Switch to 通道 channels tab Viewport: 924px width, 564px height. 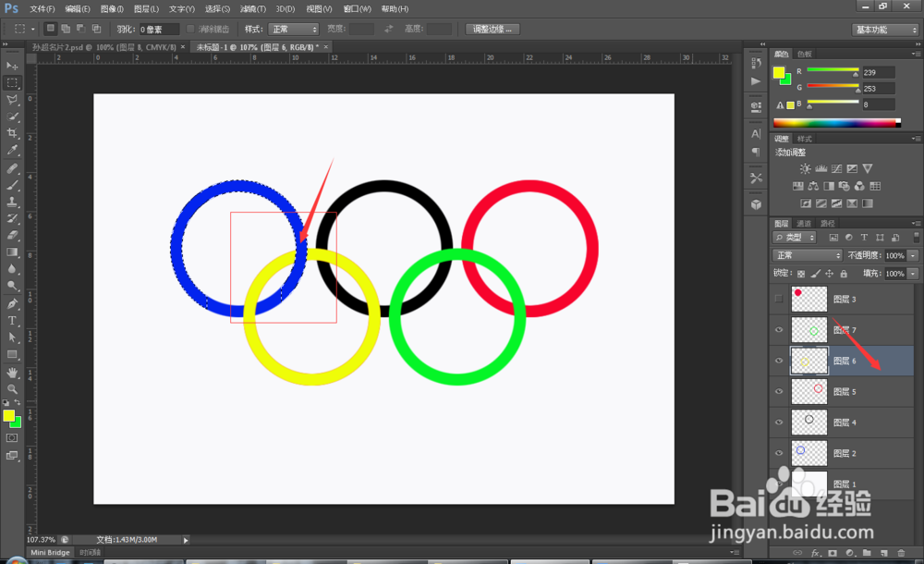[x=805, y=223]
